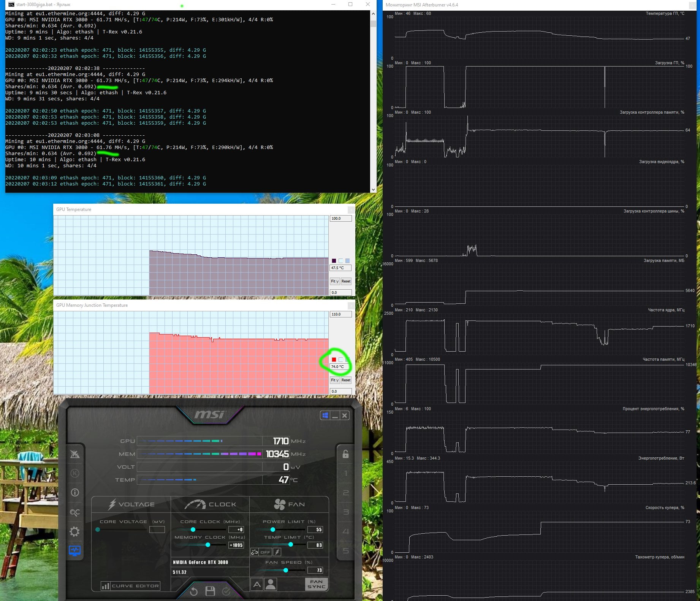700x601 pixels.
Task: Open Afterburner settings gear
Action: click(x=75, y=531)
